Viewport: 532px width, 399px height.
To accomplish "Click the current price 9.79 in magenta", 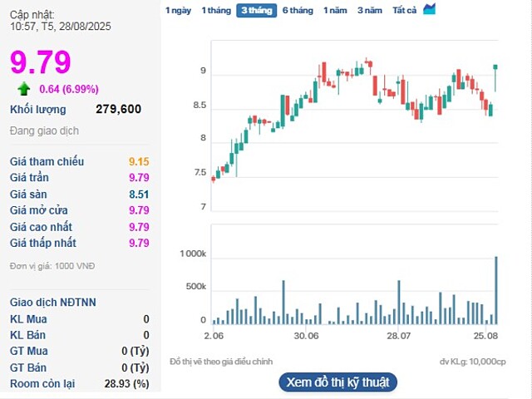I will [40, 62].
